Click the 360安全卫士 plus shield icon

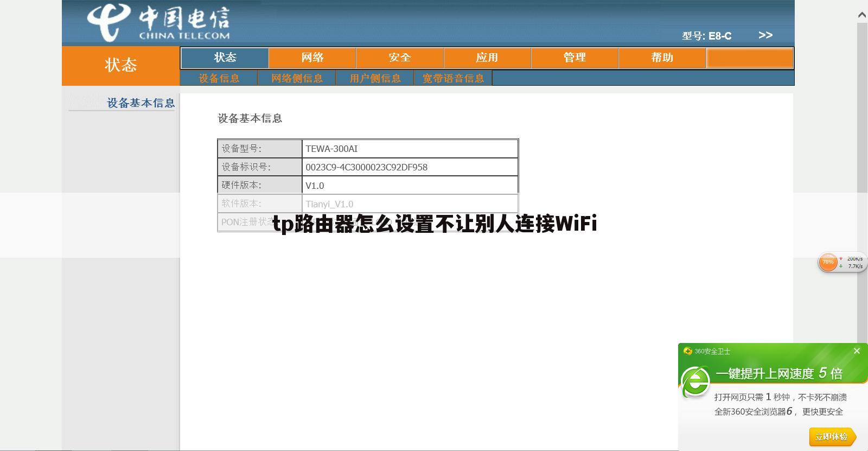point(688,351)
